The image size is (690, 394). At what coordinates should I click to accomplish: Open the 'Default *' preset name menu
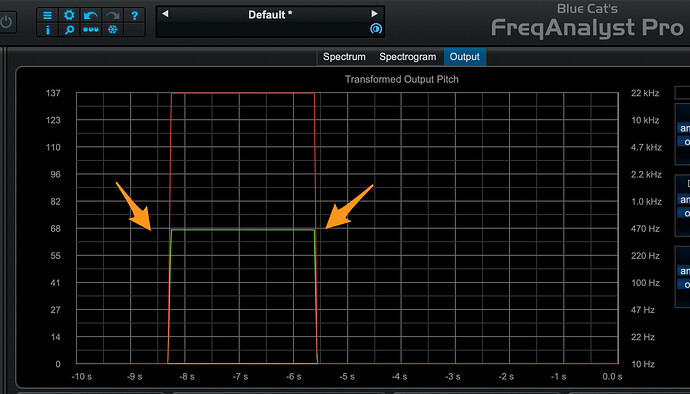(x=270, y=15)
